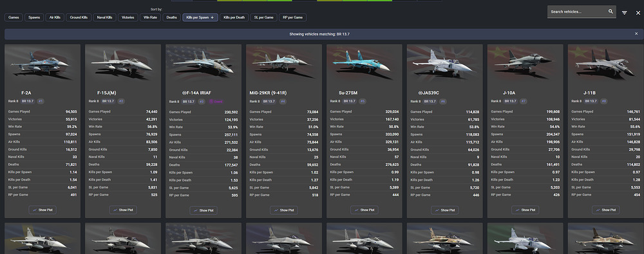Image resolution: width=644 pixels, height=254 pixels.
Task: Click the #2 rank badge on F-15J(M)
Action: pyautogui.click(x=121, y=101)
